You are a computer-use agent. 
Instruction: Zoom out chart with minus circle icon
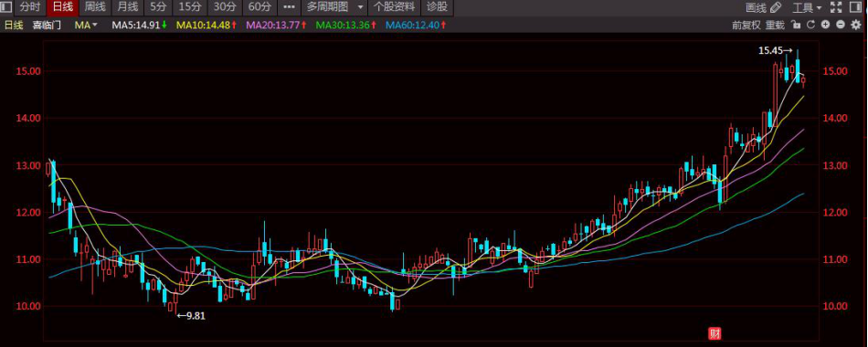(x=841, y=25)
